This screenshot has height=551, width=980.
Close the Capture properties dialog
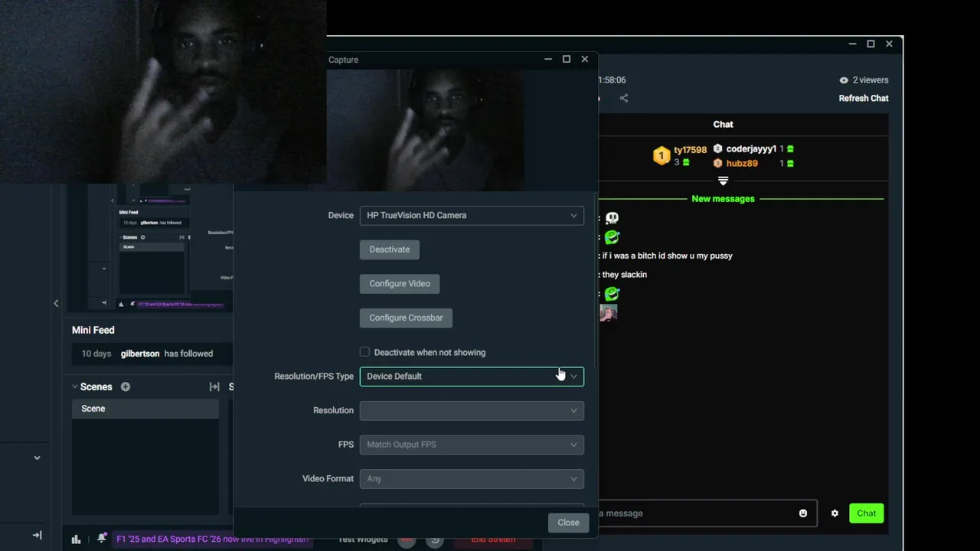(568, 522)
